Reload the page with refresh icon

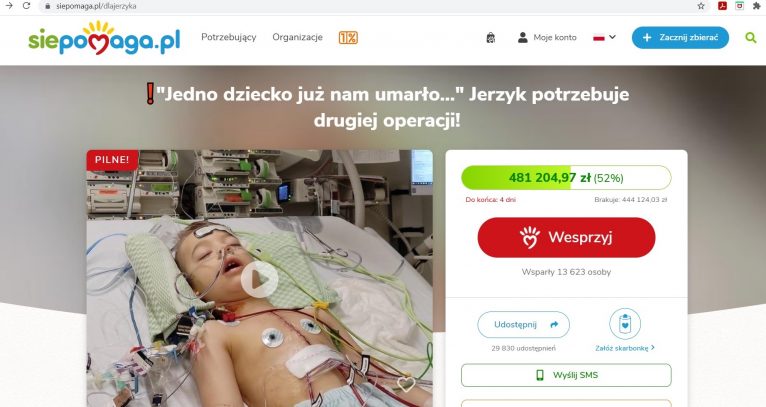pos(26,6)
